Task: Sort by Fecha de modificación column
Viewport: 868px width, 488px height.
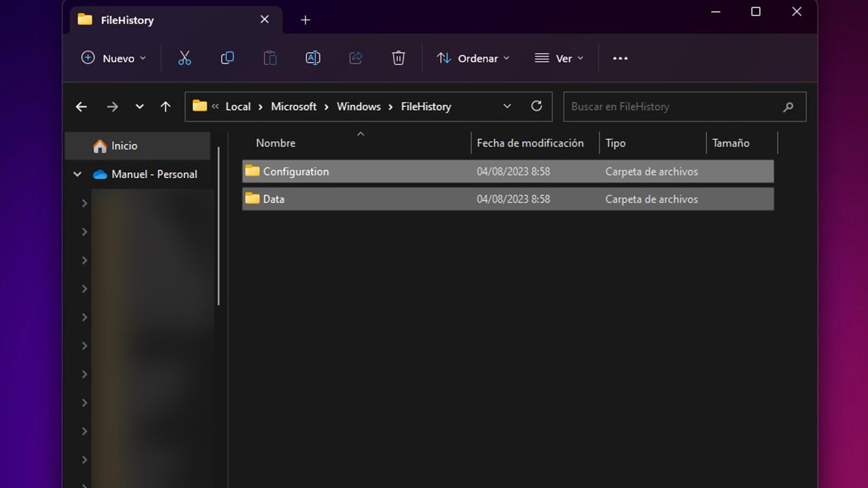Action: 530,143
